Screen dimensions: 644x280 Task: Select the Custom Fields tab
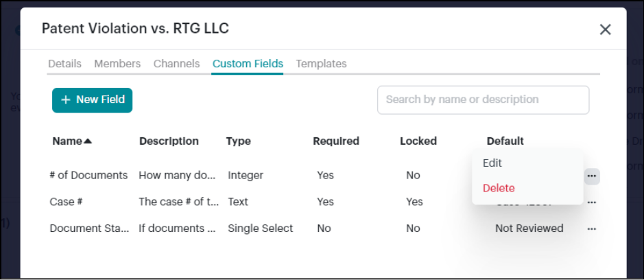tap(248, 64)
